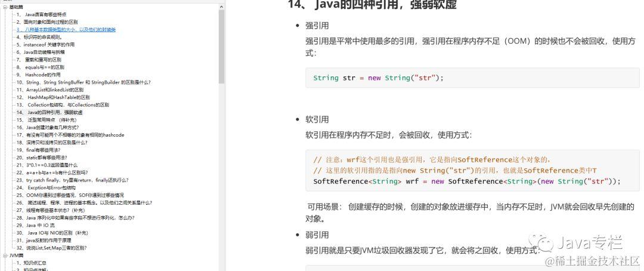Open outline item 1、Java语言有哪些特点
The image size is (644, 271).
tap(42, 14)
